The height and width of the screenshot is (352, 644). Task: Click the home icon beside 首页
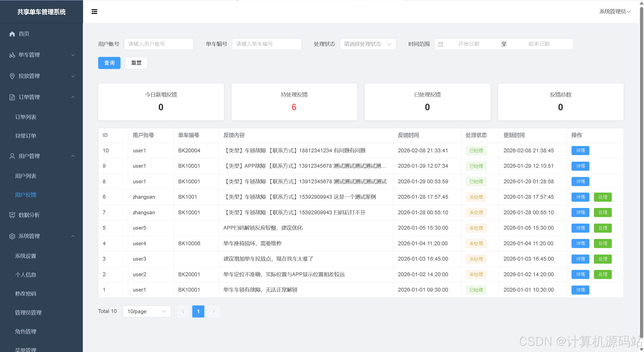coord(12,34)
